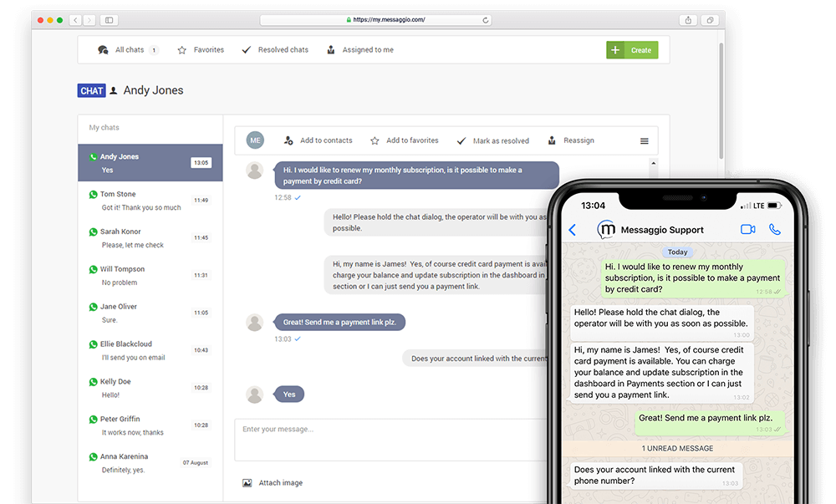Open the Resolved chats tab
Image resolution: width=836 pixels, height=504 pixels.
coord(274,50)
